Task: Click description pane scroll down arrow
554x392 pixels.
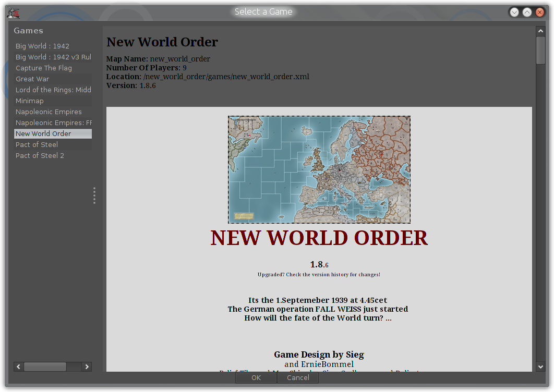Action: pos(540,366)
